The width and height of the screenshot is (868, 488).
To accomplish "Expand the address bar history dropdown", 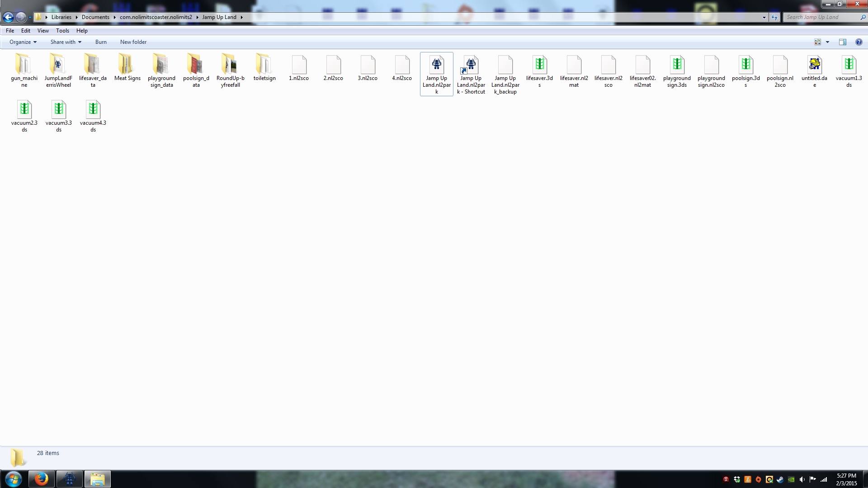I will (764, 17).
